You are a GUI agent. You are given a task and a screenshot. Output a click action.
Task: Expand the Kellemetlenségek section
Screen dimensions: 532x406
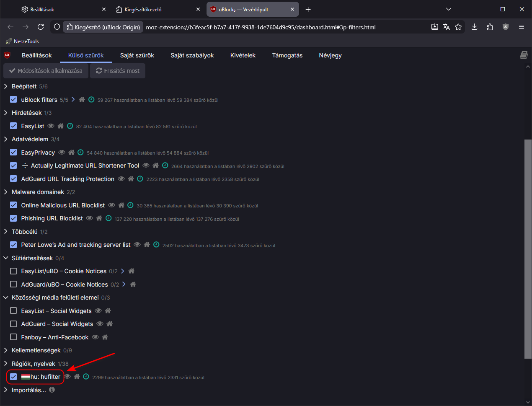pyautogui.click(x=5, y=350)
